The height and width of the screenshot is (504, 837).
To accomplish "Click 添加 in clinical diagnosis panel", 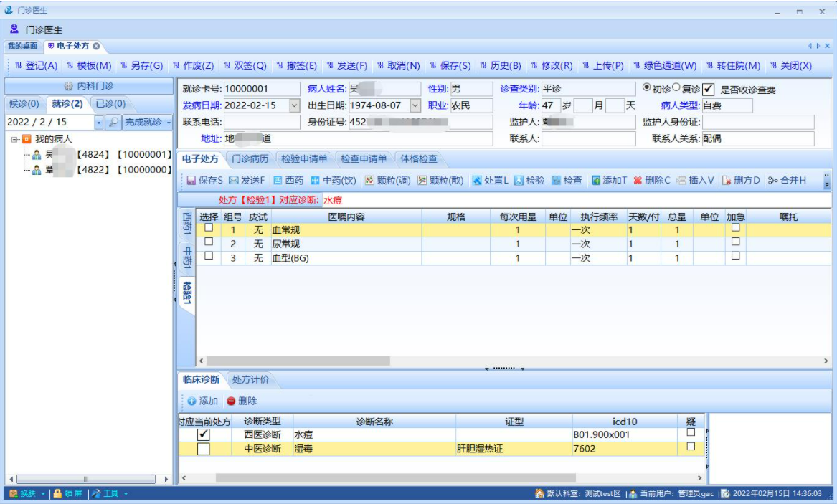I will 202,401.
